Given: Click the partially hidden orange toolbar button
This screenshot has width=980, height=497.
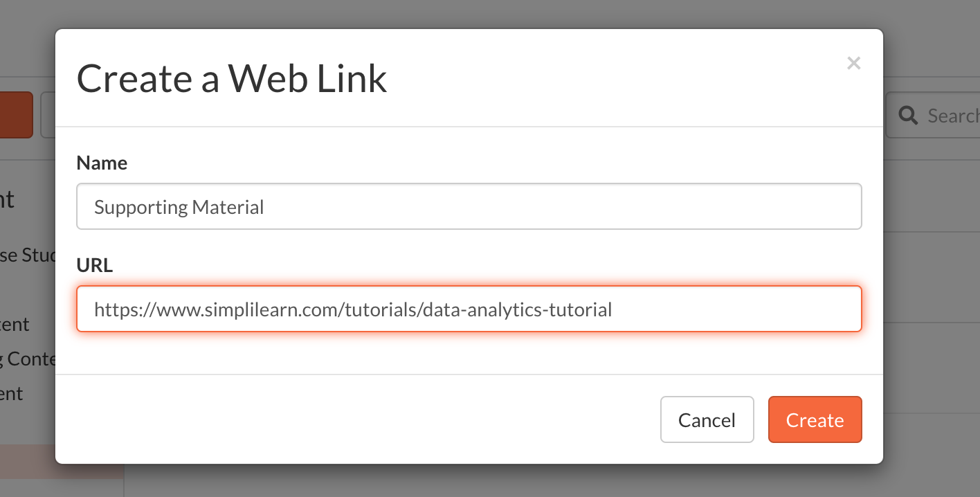Looking at the screenshot, I should [x=16, y=115].
